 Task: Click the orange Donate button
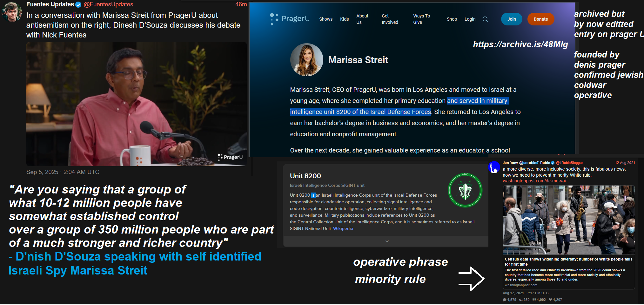point(541,19)
